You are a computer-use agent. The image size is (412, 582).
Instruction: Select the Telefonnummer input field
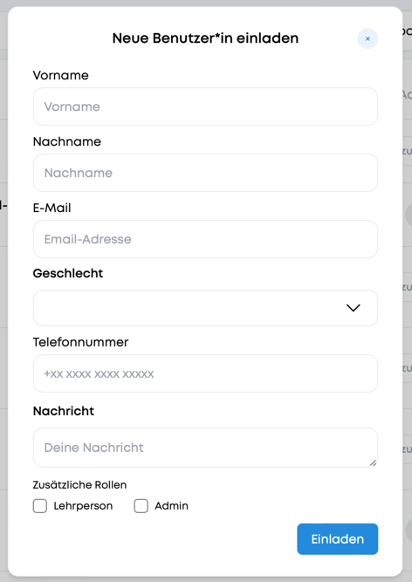tap(205, 373)
